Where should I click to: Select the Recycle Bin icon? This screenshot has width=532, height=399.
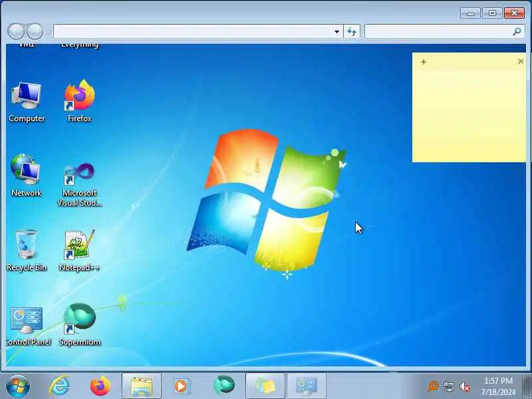tap(27, 251)
